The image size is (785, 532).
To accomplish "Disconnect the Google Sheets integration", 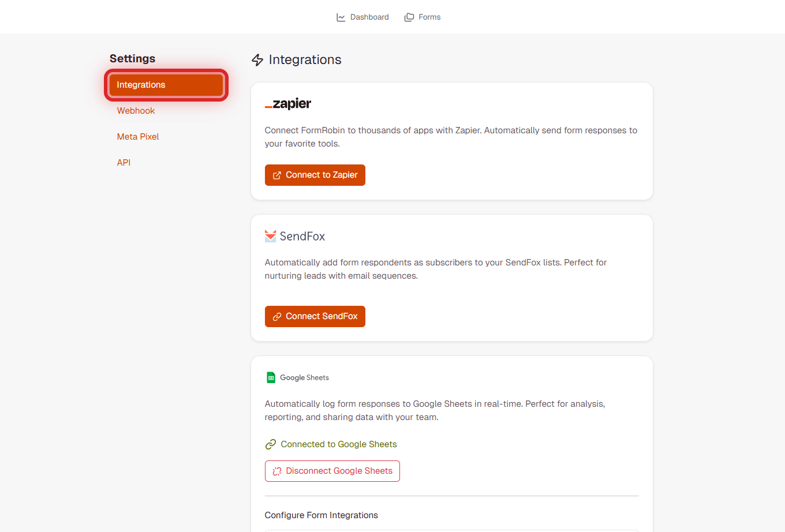I will tap(332, 471).
